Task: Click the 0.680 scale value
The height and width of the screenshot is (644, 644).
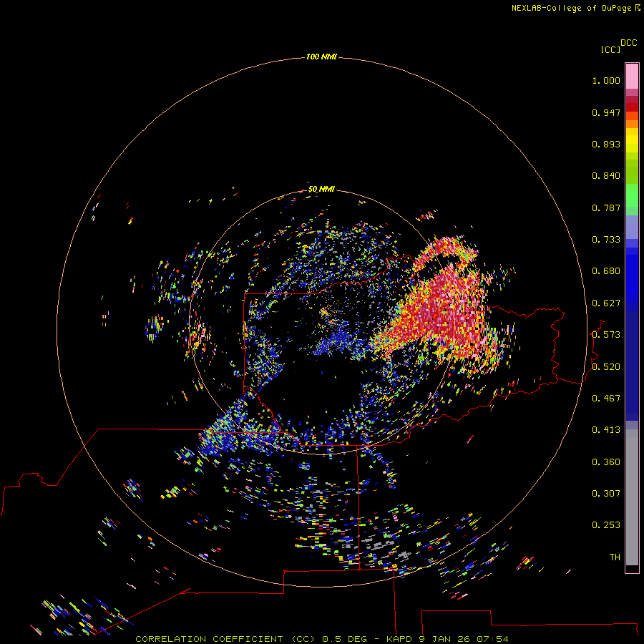Action: (606, 271)
